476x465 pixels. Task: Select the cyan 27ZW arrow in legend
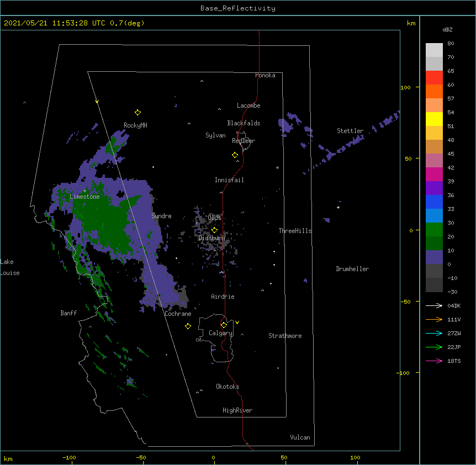434,333
